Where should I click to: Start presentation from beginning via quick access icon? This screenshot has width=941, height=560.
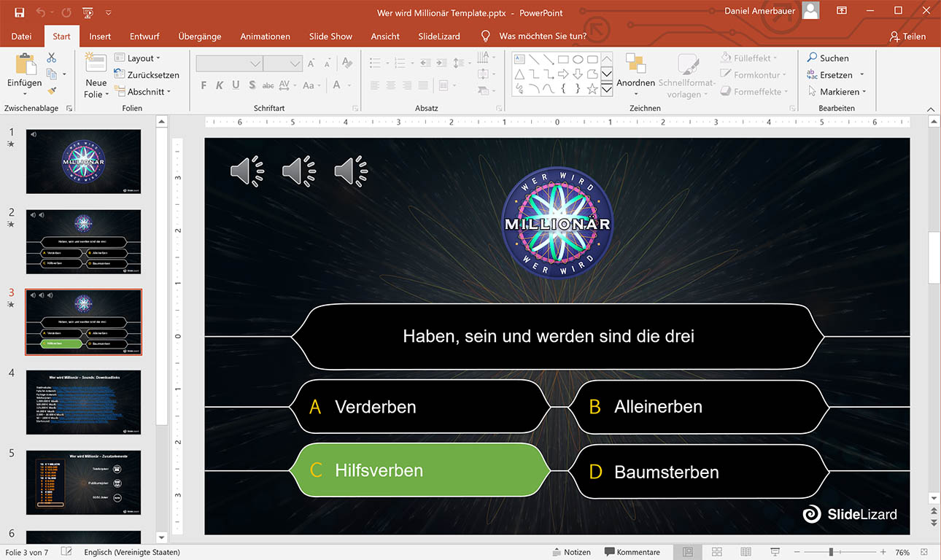[x=88, y=12]
